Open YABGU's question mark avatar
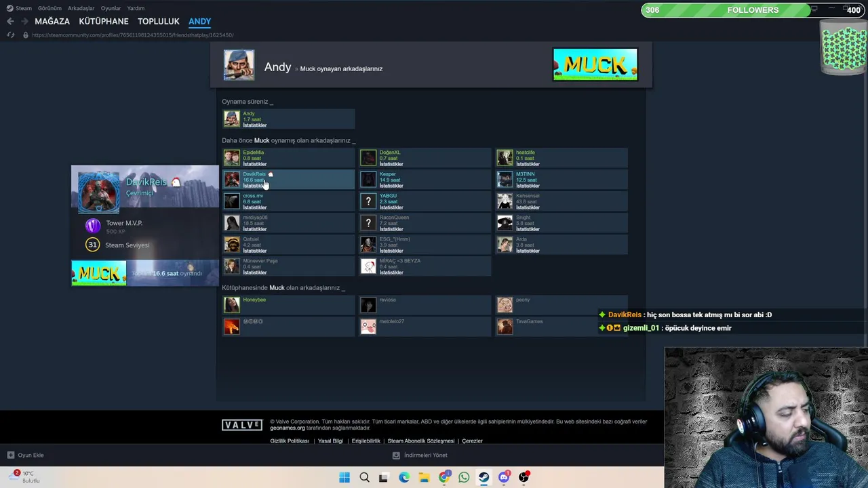The height and width of the screenshot is (488, 868). click(x=368, y=201)
